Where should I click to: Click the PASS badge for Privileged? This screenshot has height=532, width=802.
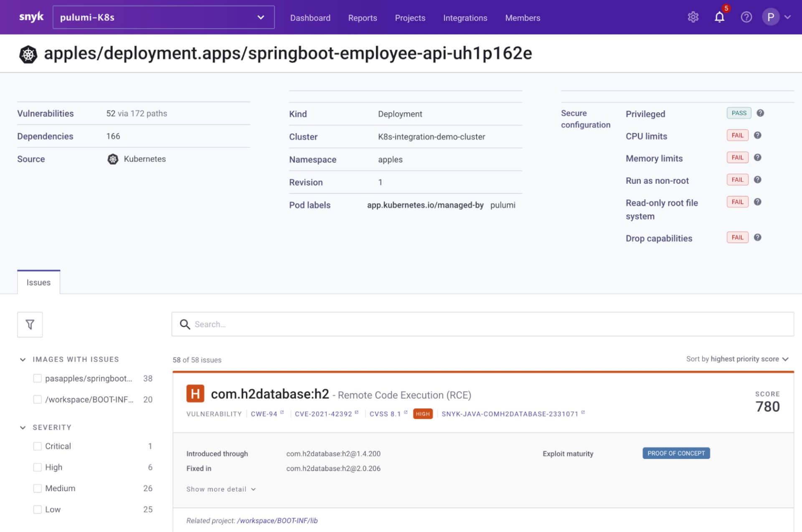[739, 113]
